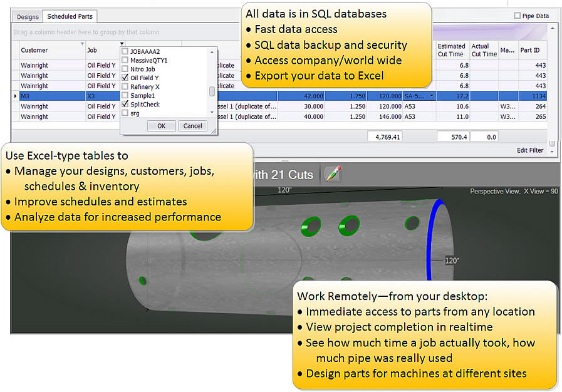Switch to the Designs tab
This screenshot has width=562, height=392.
(x=28, y=17)
